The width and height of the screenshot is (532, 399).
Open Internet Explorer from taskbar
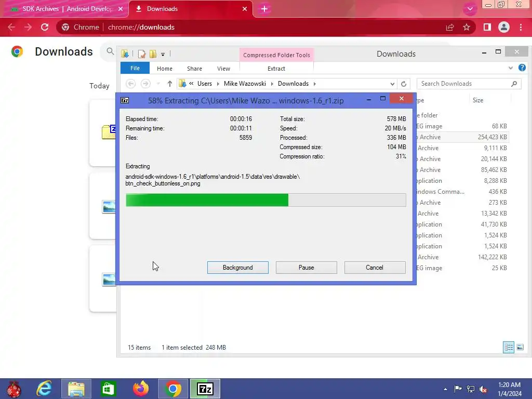44,389
